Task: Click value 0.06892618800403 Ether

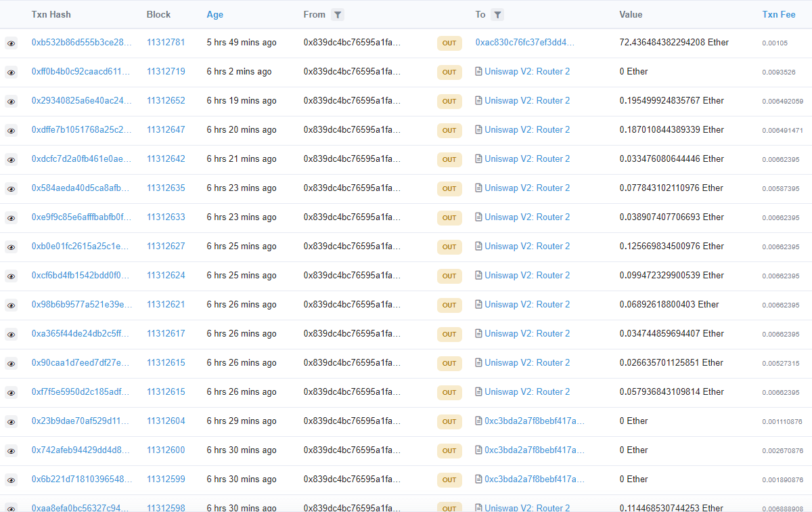Action: tap(669, 304)
